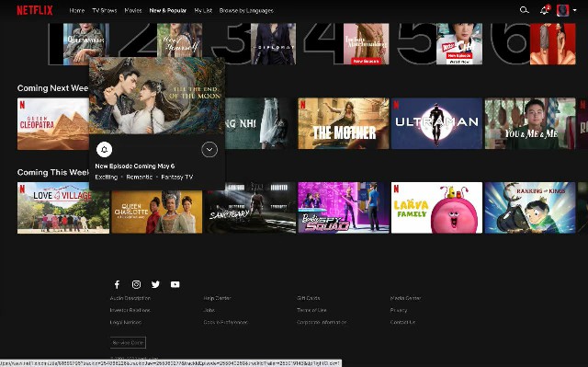Open Larva Family thumbnail

tap(436, 208)
